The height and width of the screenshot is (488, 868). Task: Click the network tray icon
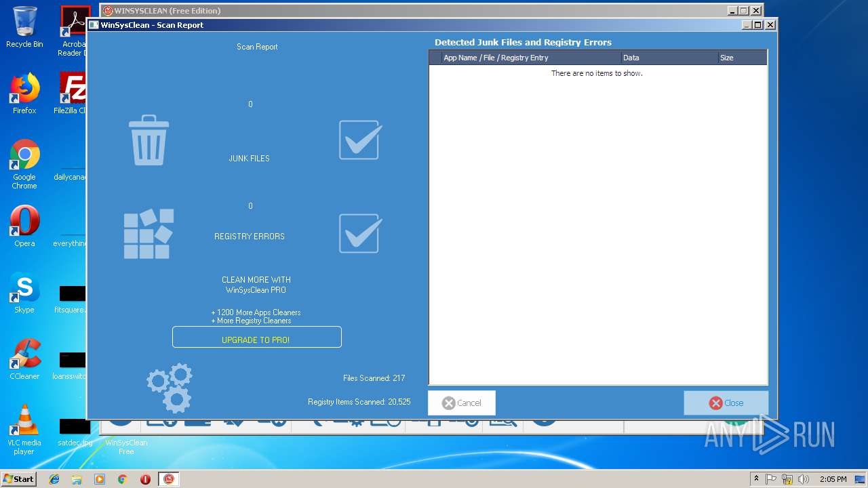(787, 479)
